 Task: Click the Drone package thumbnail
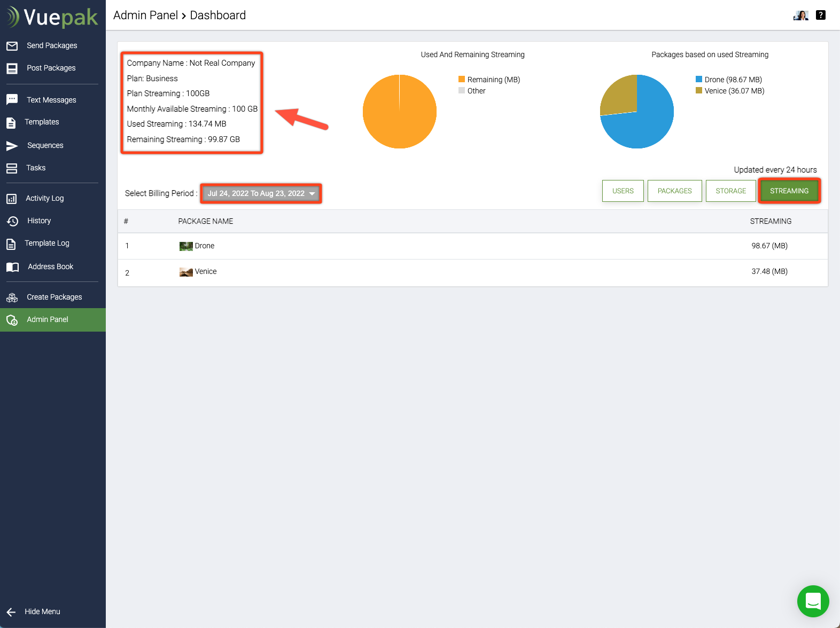click(x=186, y=246)
